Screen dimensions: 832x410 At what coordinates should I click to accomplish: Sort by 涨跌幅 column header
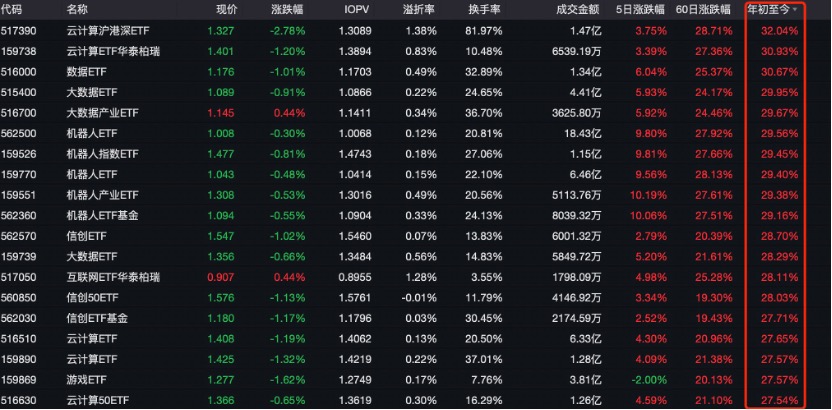click(x=287, y=10)
